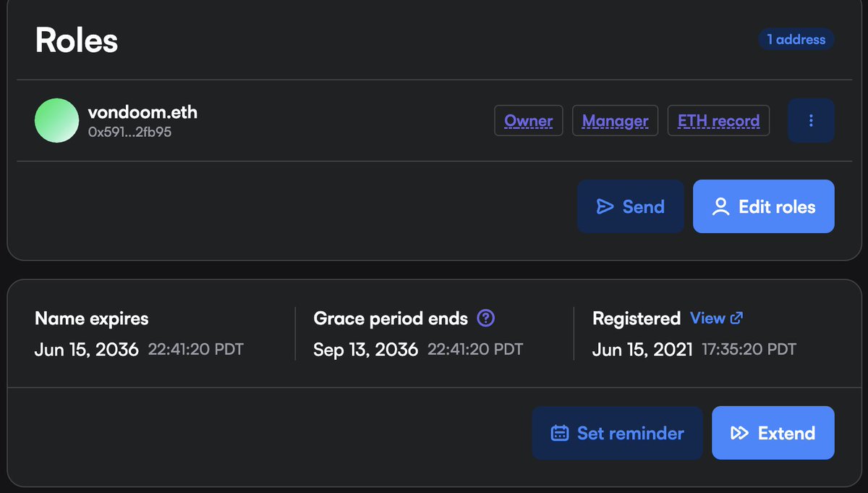868x493 pixels.
Task: Click the ETH record tag
Action: coord(718,121)
